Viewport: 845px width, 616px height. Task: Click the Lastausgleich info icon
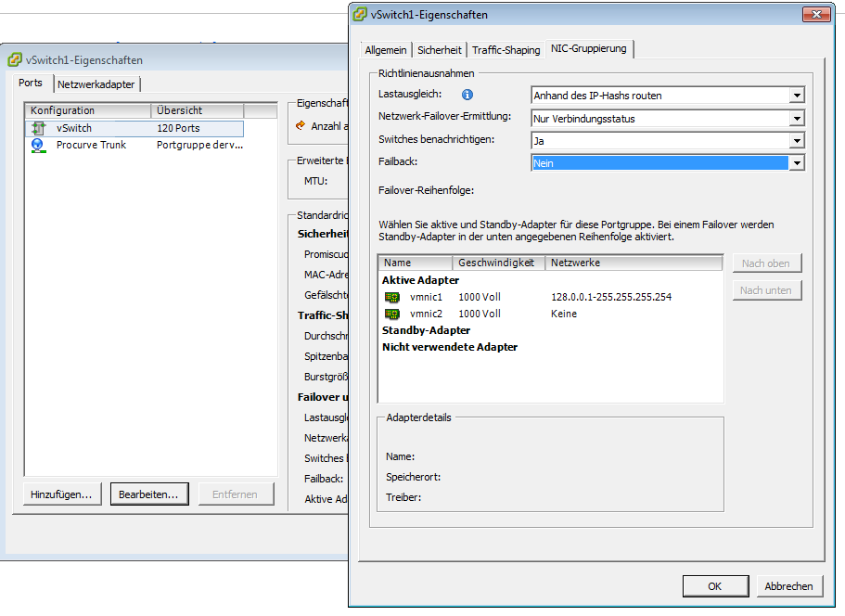(467, 94)
